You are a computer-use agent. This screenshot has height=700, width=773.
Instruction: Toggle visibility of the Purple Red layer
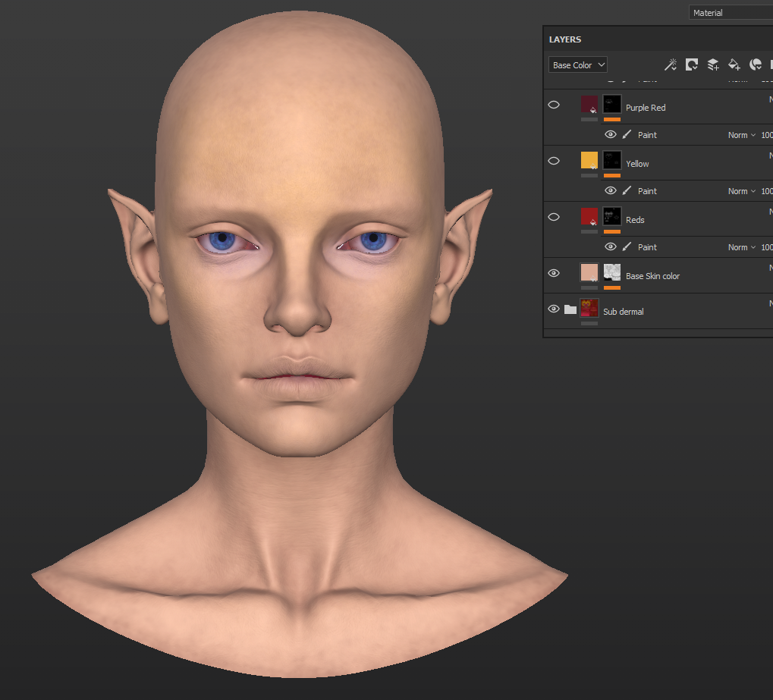(x=554, y=105)
